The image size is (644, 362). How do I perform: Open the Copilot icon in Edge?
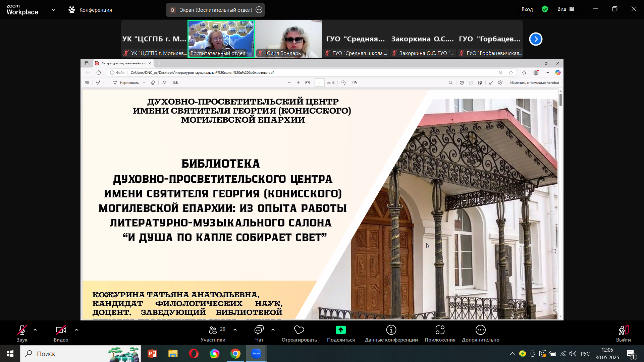[x=558, y=72]
